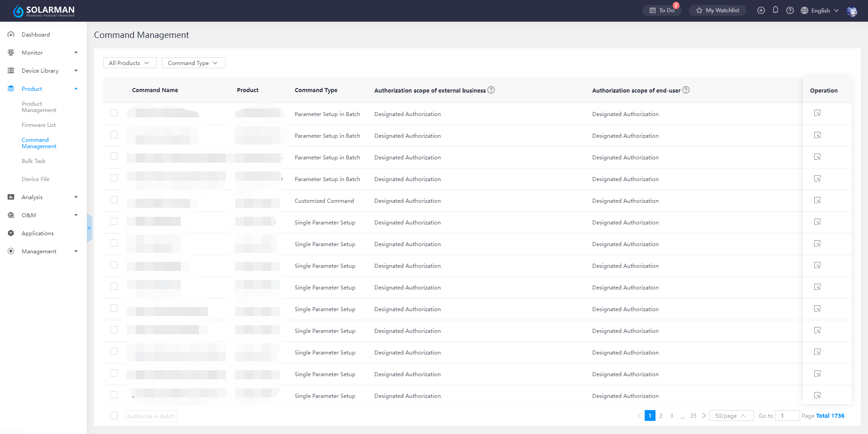Viewport: 868px width, 434px height.
Task: Click operation icon in last Single Parameter Setup row
Action: click(x=817, y=395)
